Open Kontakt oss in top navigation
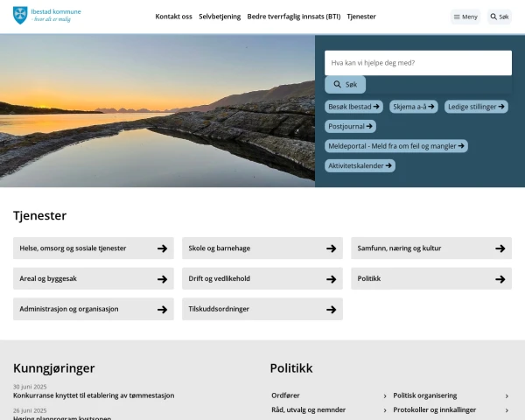525x420 pixels. [x=173, y=17]
